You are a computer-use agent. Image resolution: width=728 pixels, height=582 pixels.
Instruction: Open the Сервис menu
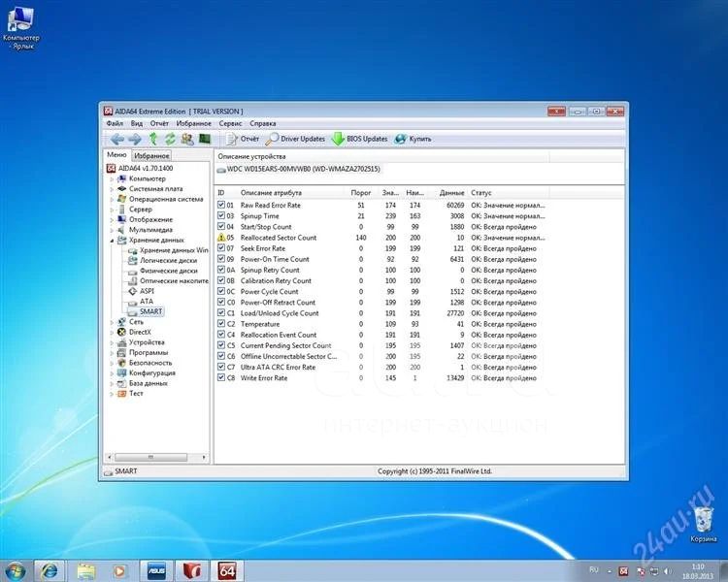coord(230,123)
